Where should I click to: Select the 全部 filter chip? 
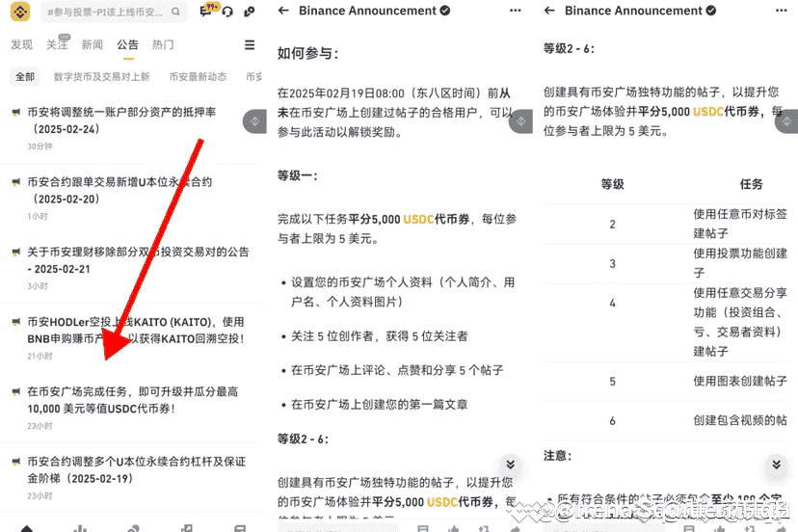[25, 77]
